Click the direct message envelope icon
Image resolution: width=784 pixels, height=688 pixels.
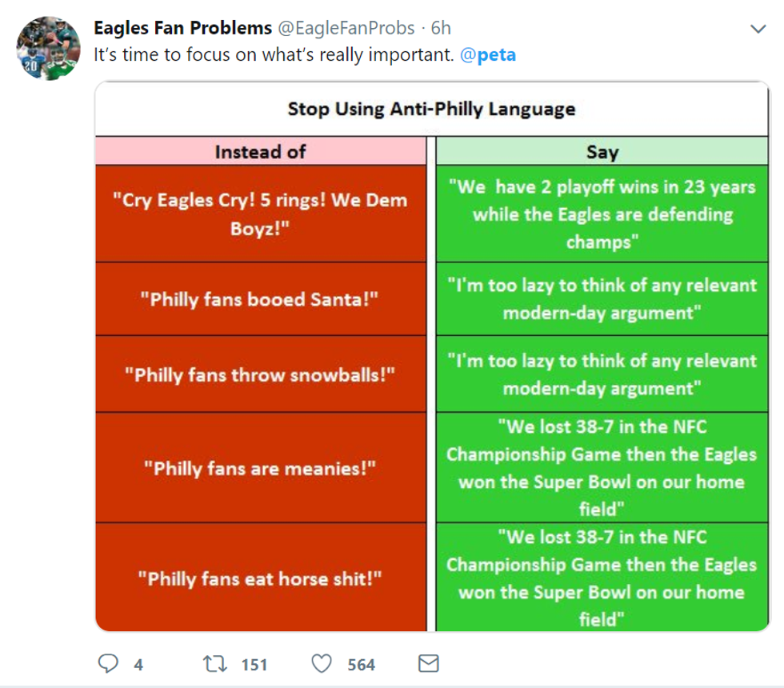(430, 662)
